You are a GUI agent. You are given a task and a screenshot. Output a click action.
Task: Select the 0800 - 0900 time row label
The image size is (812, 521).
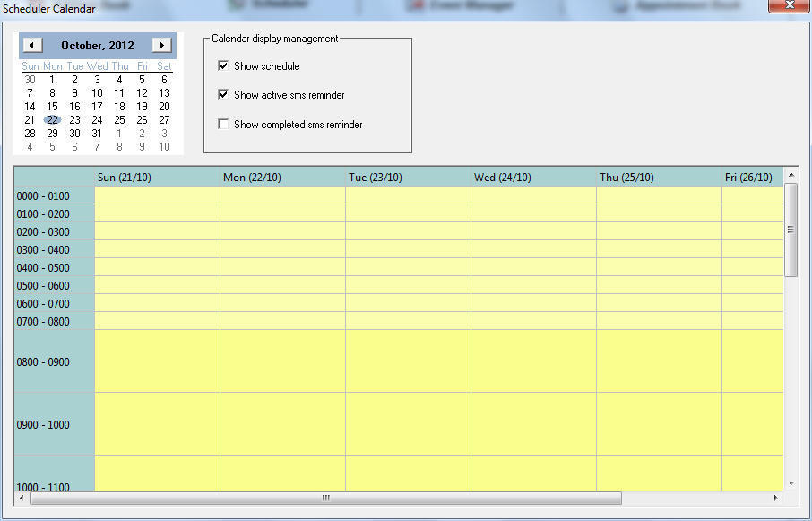click(x=54, y=361)
